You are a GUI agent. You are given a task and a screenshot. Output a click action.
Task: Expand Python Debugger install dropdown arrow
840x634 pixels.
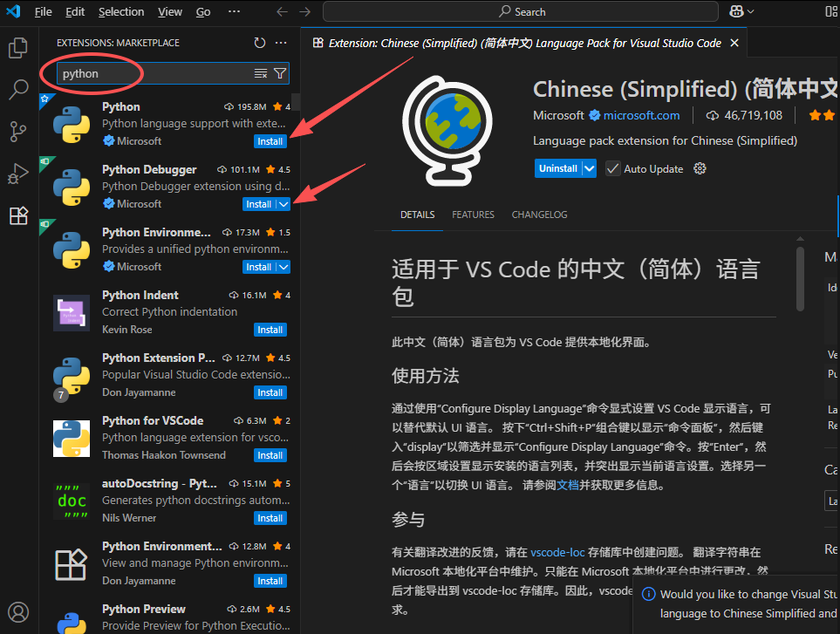point(283,204)
